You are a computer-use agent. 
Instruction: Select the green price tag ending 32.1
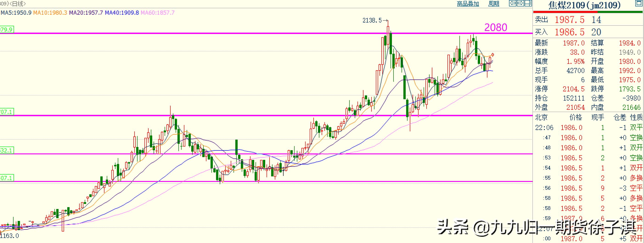[7, 150]
